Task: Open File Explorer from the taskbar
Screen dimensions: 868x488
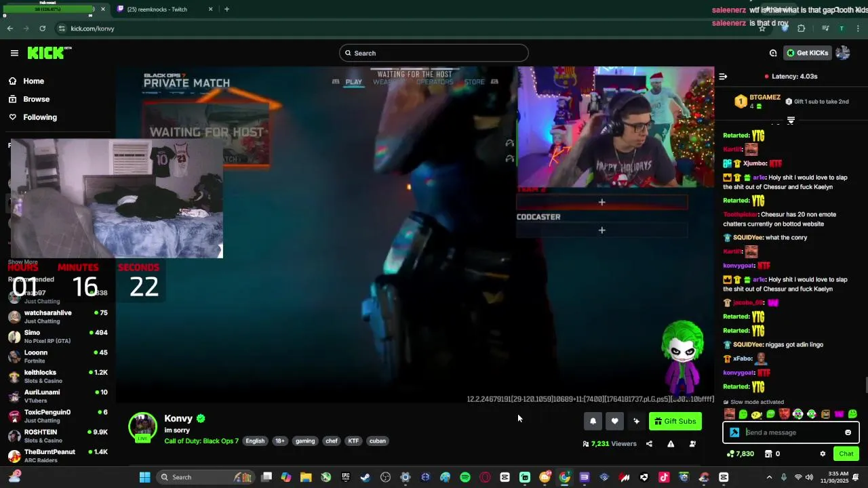Action: pos(306,477)
